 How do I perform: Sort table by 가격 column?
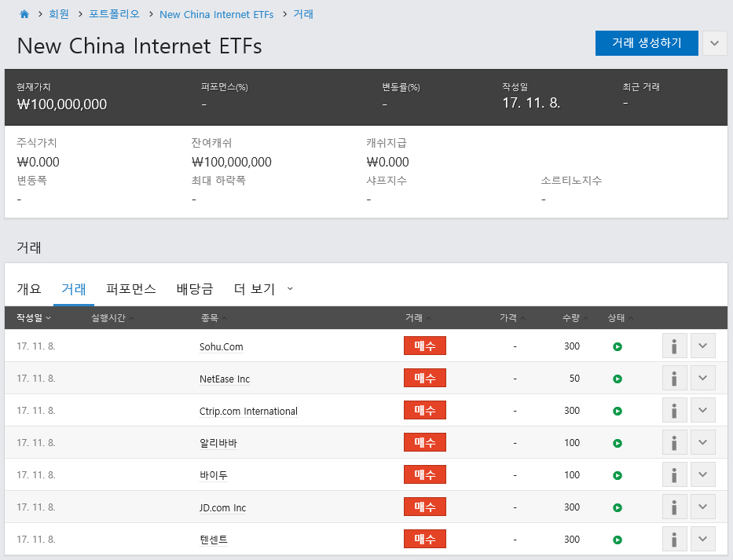point(512,318)
